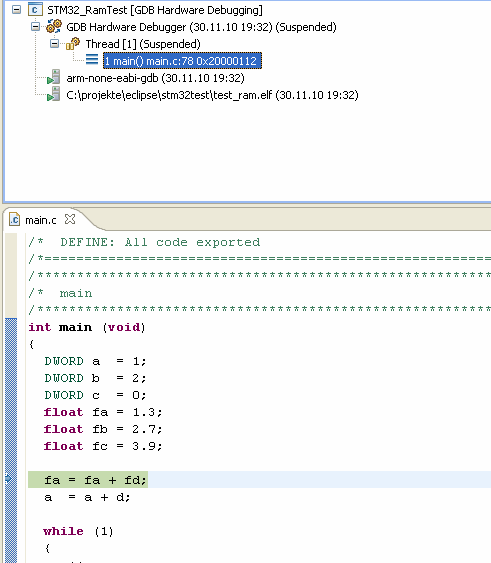Select the main() main.c:78 stack frame
The height and width of the screenshot is (563, 491).
[x=182, y=61]
